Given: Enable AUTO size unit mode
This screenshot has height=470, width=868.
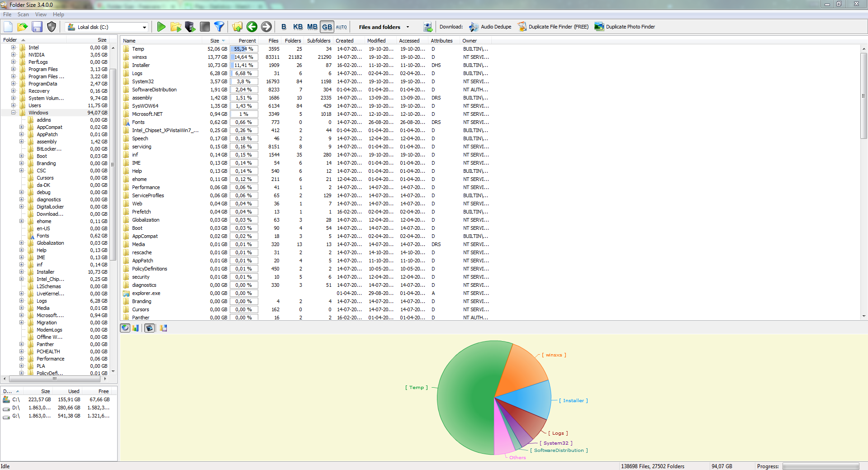Looking at the screenshot, I should coord(342,27).
